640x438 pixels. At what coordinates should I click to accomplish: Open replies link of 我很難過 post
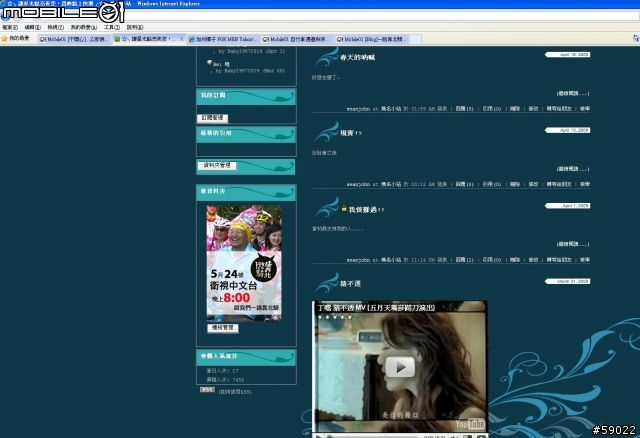tap(464, 260)
